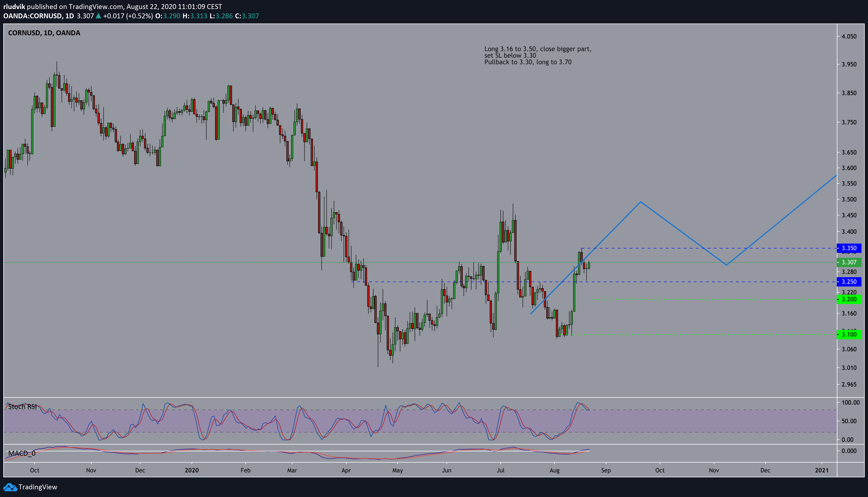
Task: Click the Feb label on time axis
Action: tap(246, 471)
